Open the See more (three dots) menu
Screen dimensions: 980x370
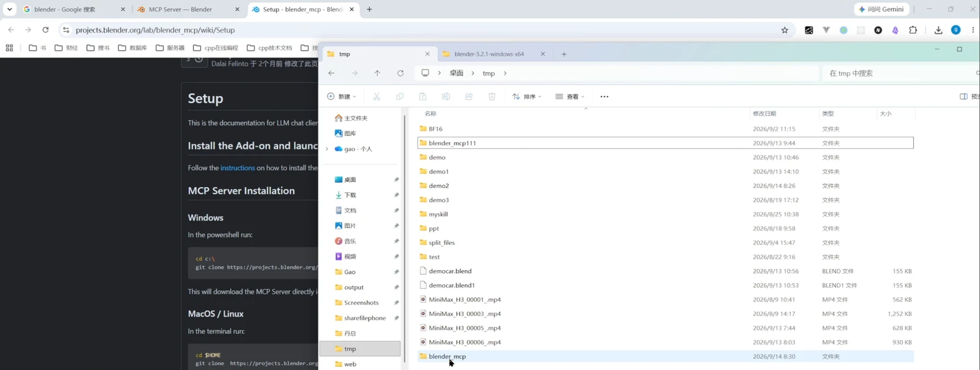click(605, 97)
